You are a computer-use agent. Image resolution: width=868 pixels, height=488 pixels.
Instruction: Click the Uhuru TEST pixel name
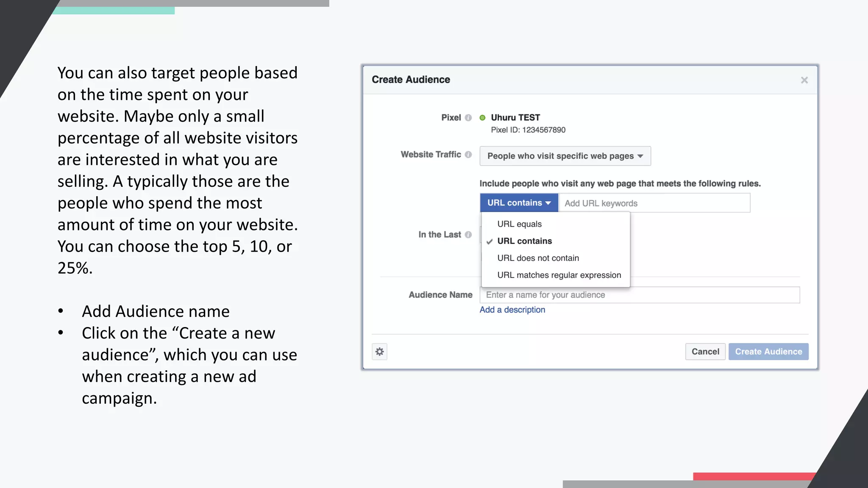tap(515, 117)
